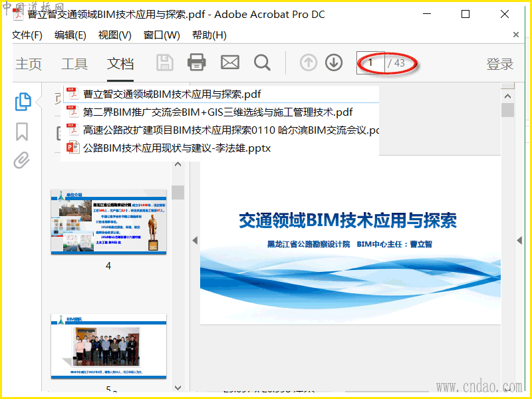532x399 pixels.
Task: Print the document with printer icon
Action: tap(196, 63)
